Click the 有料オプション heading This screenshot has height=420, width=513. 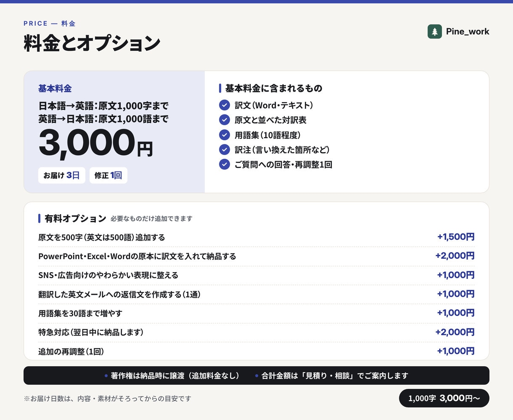pos(75,218)
